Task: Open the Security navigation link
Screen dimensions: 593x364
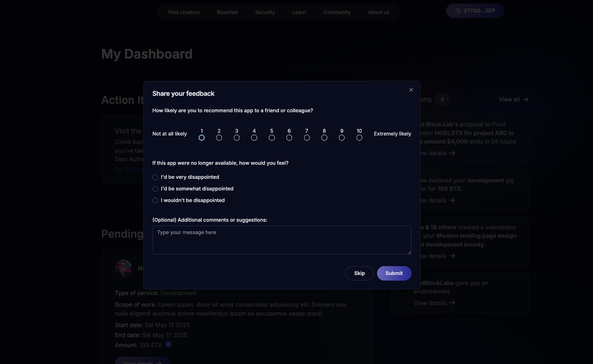Action: (x=265, y=12)
